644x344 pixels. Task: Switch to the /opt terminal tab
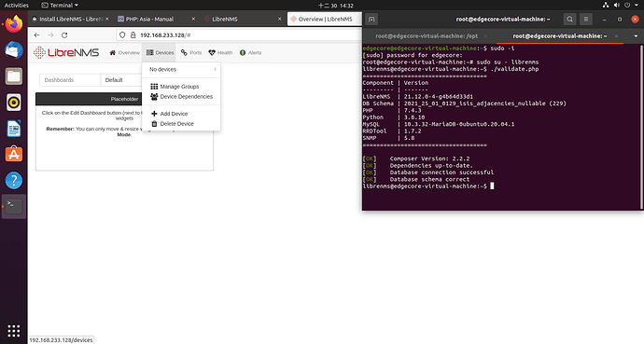[427, 36]
